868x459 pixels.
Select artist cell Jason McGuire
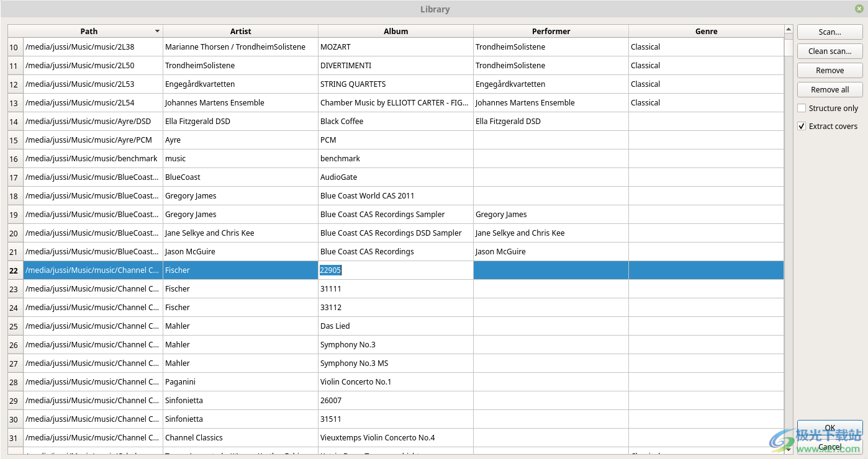coord(241,252)
